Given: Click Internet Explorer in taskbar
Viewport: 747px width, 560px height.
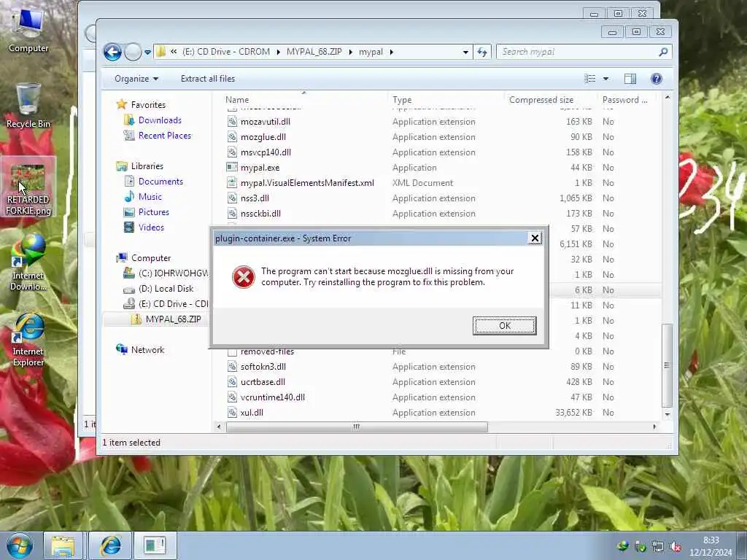Looking at the screenshot, I should [x=111, y=545].
